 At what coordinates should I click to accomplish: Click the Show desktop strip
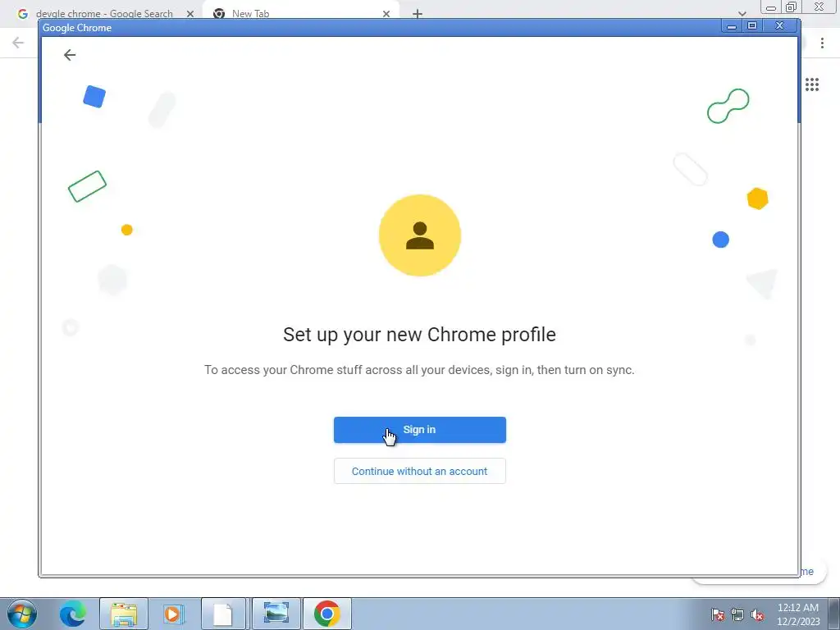tap(834, 614)
